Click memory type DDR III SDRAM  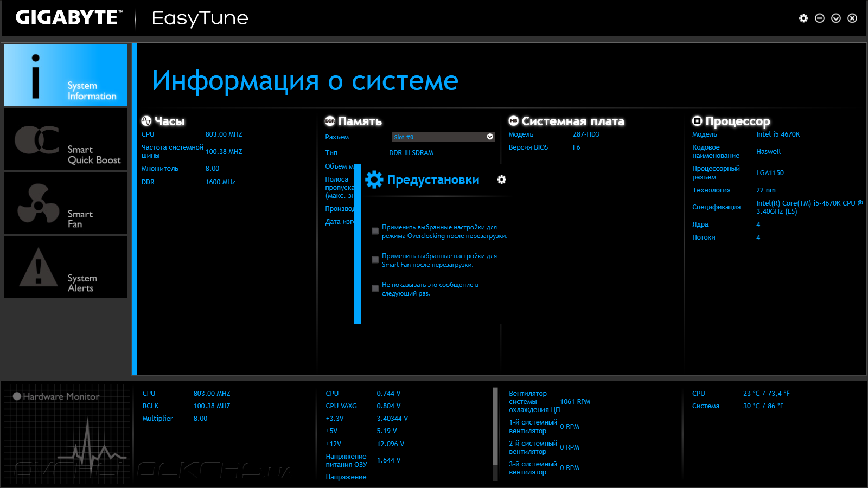click(411, 153)
